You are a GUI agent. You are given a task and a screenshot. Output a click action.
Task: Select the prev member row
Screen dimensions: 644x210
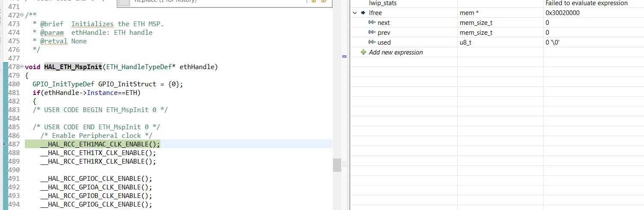[497, 32]
